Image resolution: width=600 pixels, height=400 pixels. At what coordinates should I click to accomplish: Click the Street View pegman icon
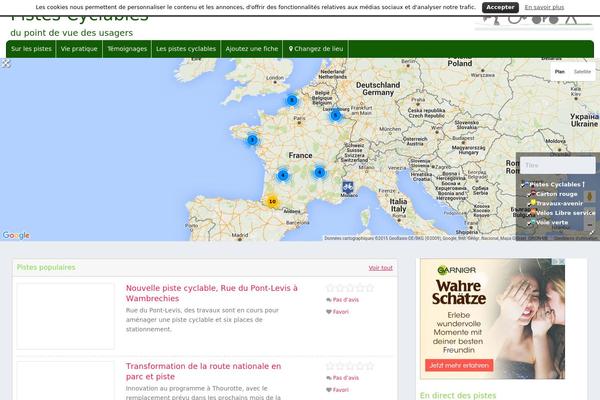pyautogui.click(x=590, y=196)
